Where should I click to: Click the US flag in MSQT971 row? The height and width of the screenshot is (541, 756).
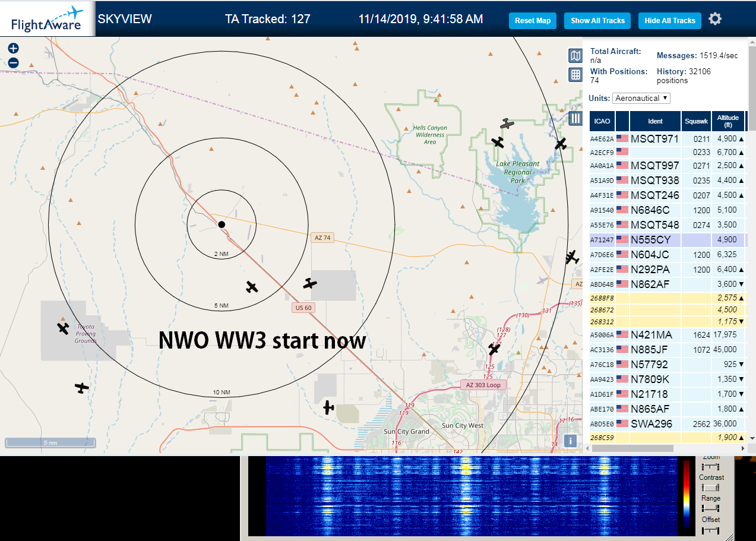[622, 138]
